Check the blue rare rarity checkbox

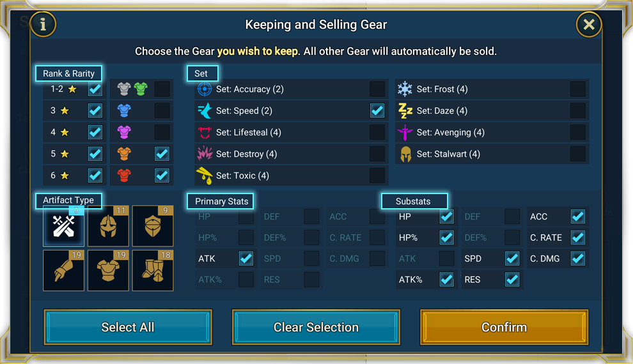point(162,110)
